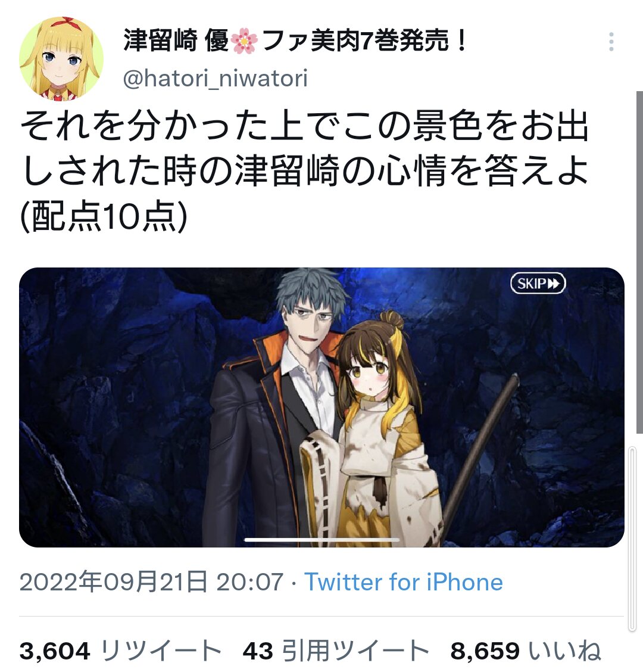View the 8,659 いいね list
The width and height of the screenshot is (643, 672).
526,651
